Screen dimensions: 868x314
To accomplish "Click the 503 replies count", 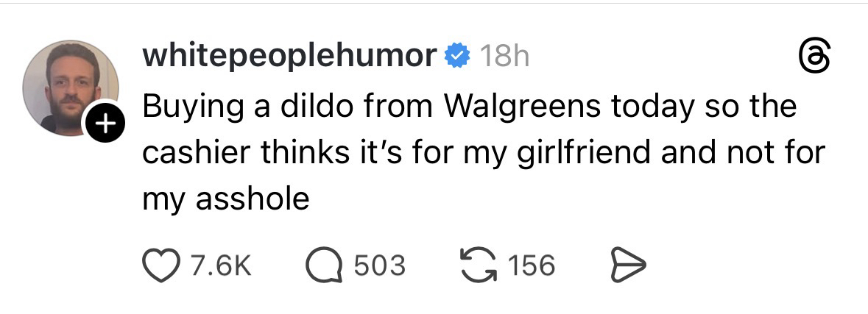I will 380,266.
